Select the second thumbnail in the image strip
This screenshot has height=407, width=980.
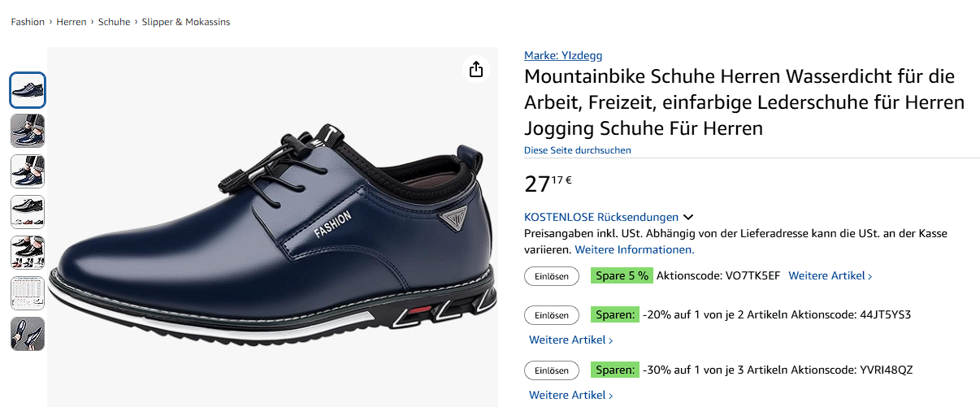(28, 131)
